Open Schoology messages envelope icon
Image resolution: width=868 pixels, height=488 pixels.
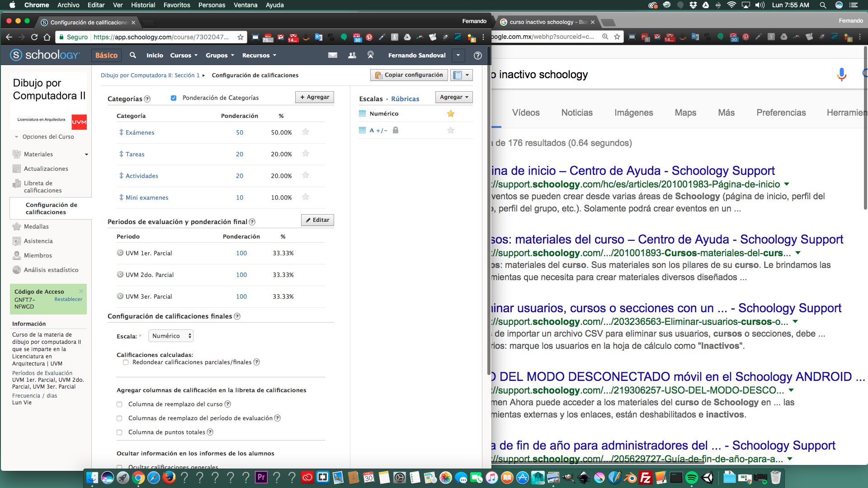[x=333, y=55]
